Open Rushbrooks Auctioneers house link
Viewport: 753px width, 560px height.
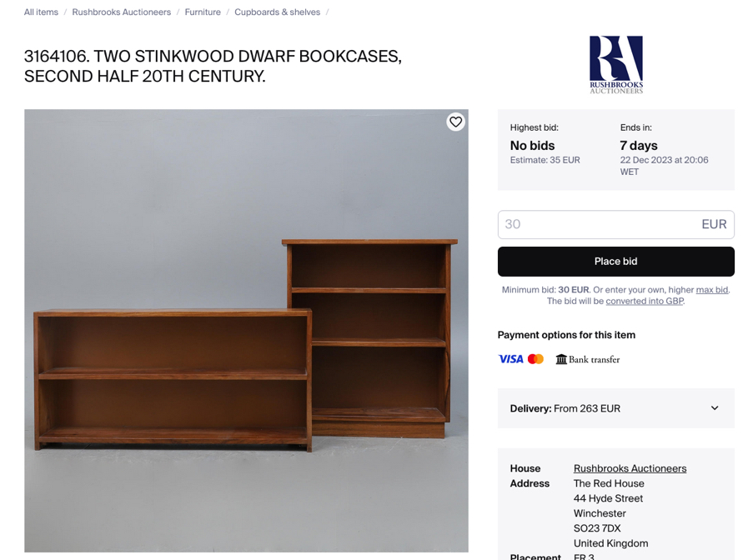[x=630, y=468]
